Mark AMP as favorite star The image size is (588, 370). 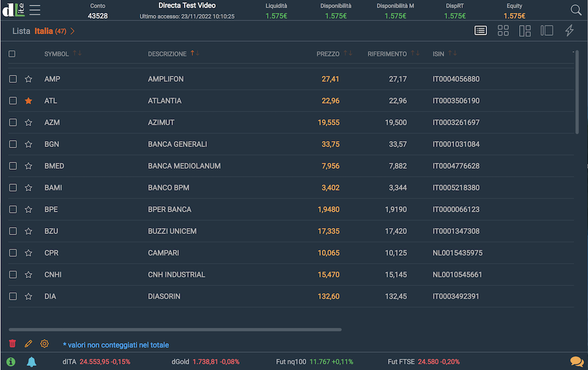tap(29, 79)
